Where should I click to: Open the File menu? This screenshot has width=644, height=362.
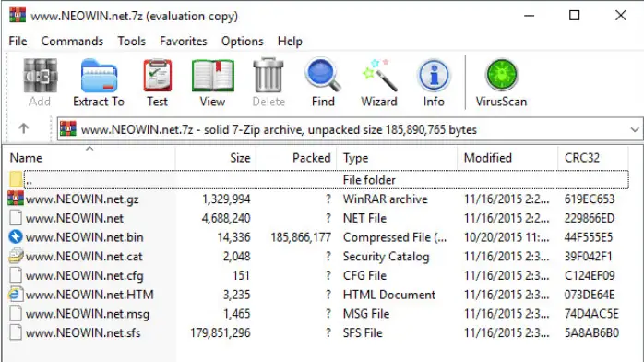[x=18, y=41]
